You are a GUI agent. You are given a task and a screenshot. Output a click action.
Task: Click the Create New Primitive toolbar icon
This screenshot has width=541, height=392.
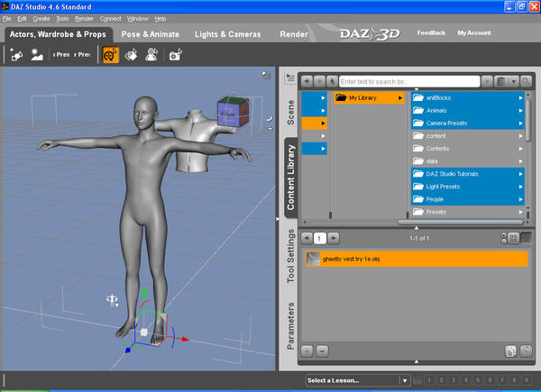[16, 55]
